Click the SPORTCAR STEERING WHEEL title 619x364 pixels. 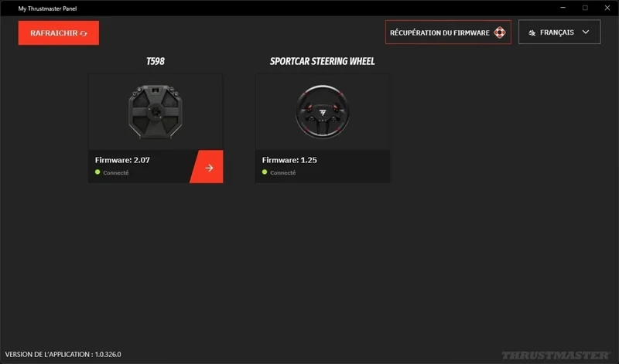[322, 61]
